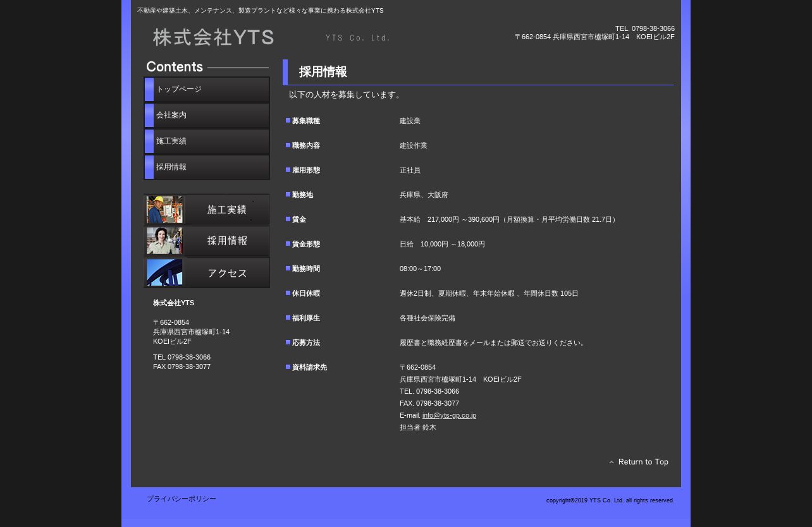Click the 株式会社YTS header logo

213,37
